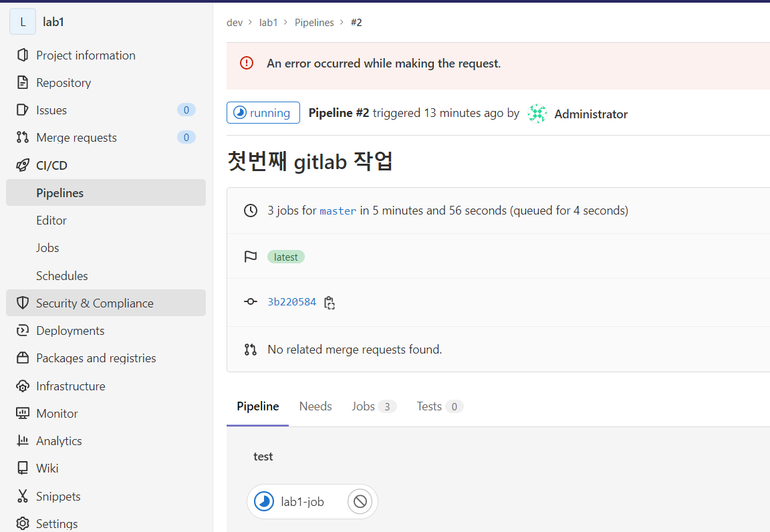Viewport: 770px width, 532px height.
Task: Open the Tests tab
Action: [x=440, y=406]
